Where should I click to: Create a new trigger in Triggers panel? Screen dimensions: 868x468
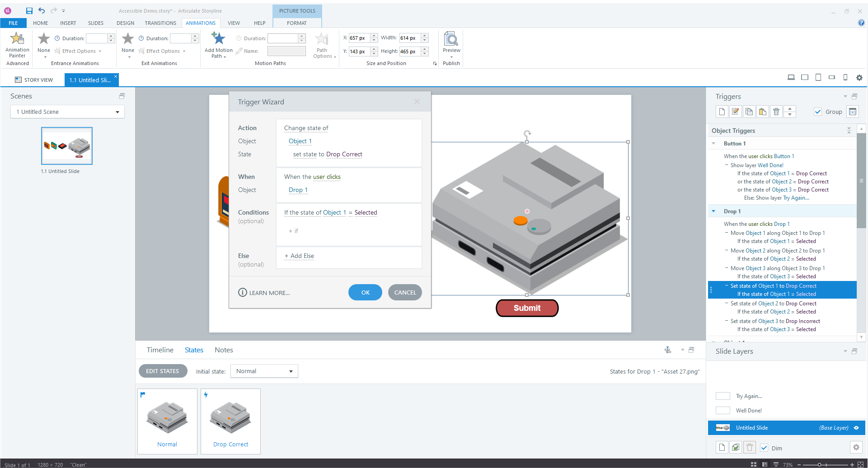coord(722,112)
